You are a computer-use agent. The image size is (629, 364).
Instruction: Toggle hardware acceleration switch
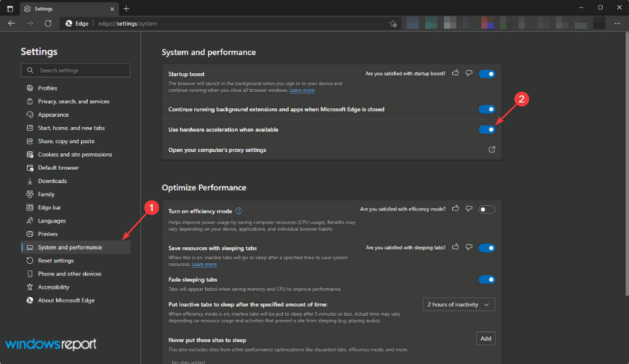coord(487,129)
